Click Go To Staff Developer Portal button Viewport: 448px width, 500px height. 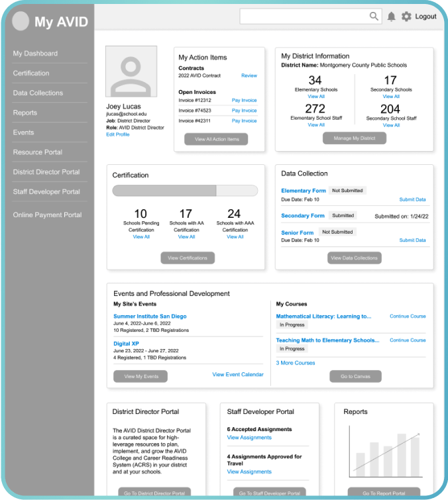[270, 493]
